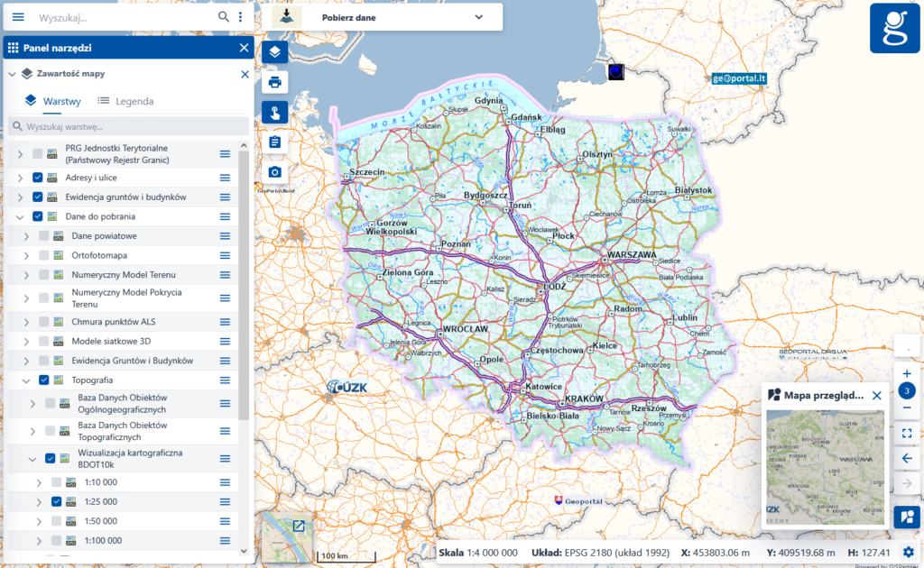Close the Mapa przeglądowa overview window

876,395
